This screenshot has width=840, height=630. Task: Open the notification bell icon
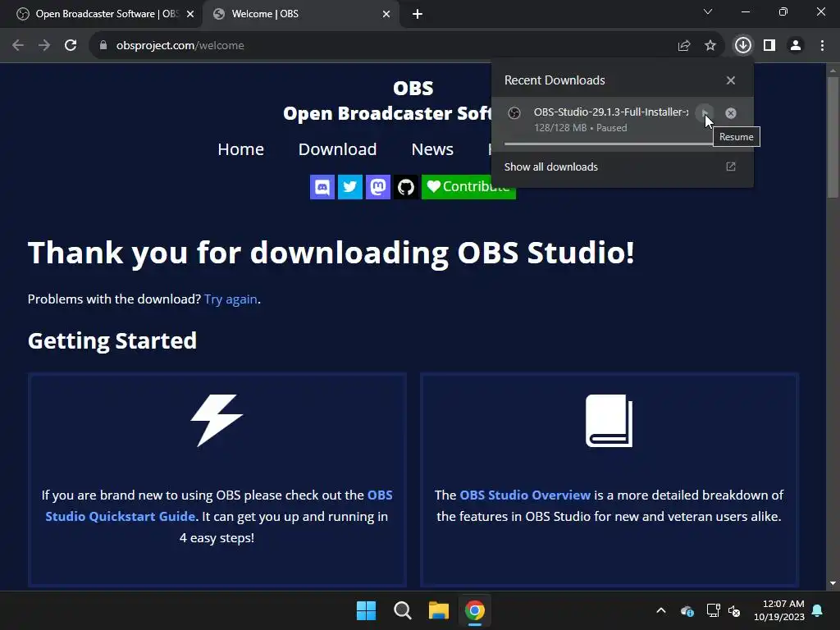point(818,610)
